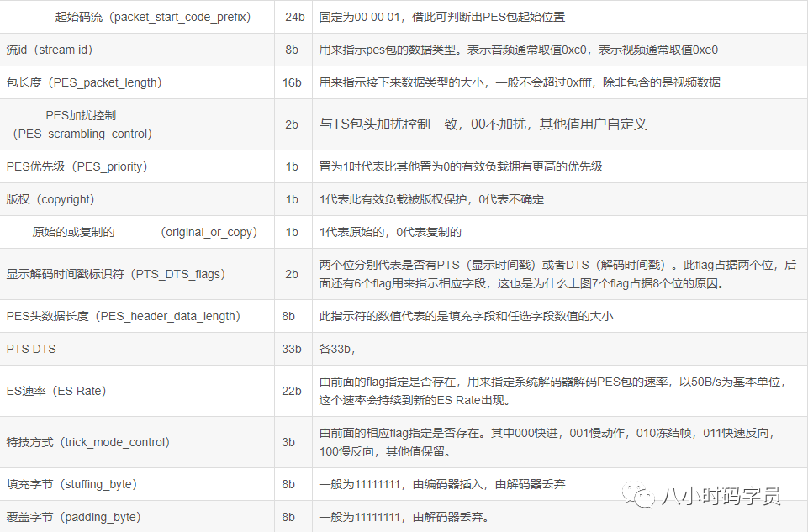Select the ES速率 (ES Rate) cell
The height and width of the screenshot is (532, 808).
click(137, 391)
